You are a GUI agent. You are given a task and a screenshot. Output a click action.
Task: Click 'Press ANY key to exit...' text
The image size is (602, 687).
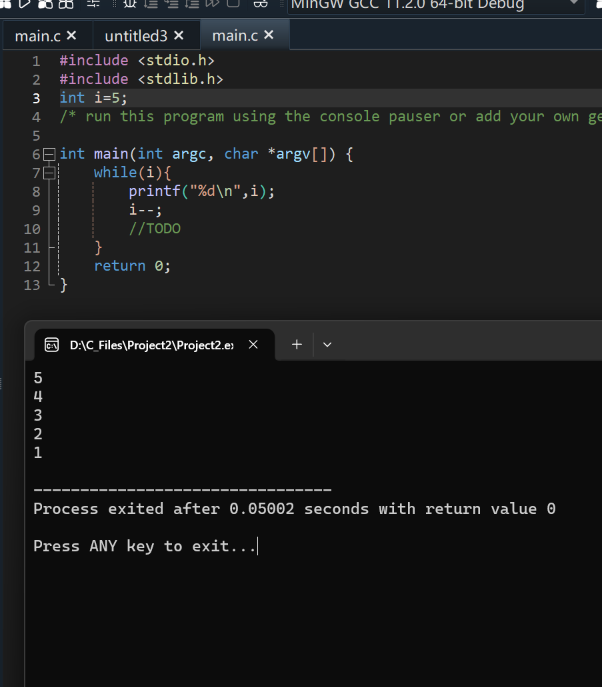coord(145,546)
